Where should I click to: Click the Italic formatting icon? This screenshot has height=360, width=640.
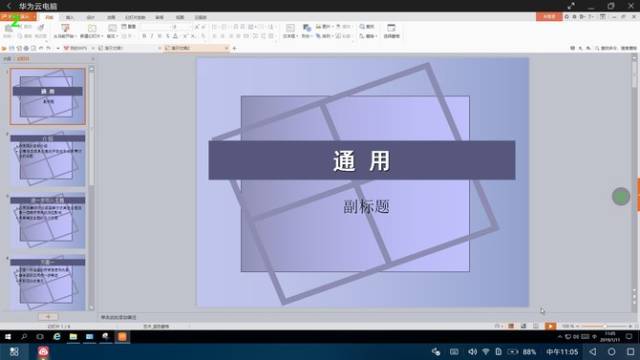(x=152, y=36)
